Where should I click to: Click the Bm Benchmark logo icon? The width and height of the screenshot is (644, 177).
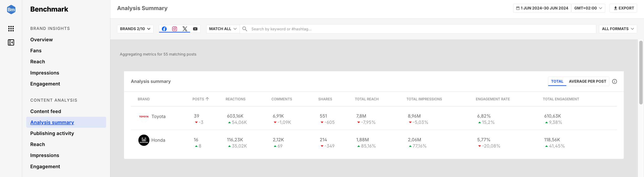(x=11, y=10)
